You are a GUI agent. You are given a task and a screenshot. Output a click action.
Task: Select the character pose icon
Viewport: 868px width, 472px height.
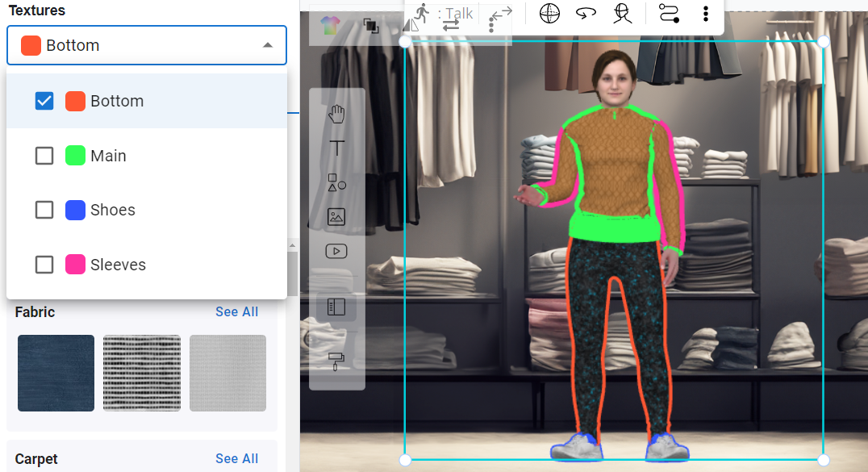621,13
